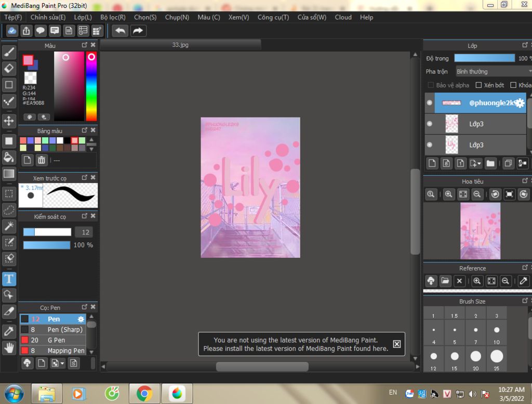
Task: Expand the add-brush dropdown below the brush list
Action: click(62, 363)
